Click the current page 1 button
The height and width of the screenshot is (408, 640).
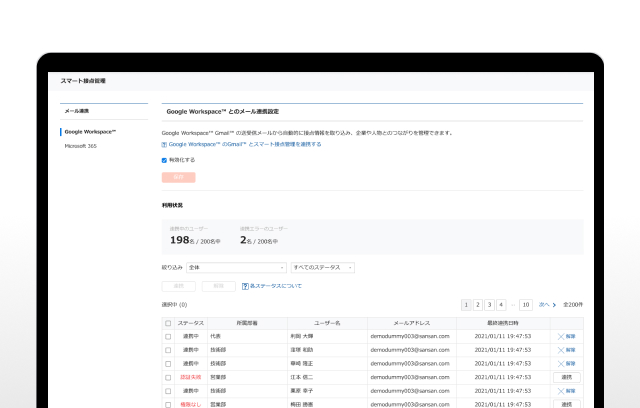[x=466, y=305]
